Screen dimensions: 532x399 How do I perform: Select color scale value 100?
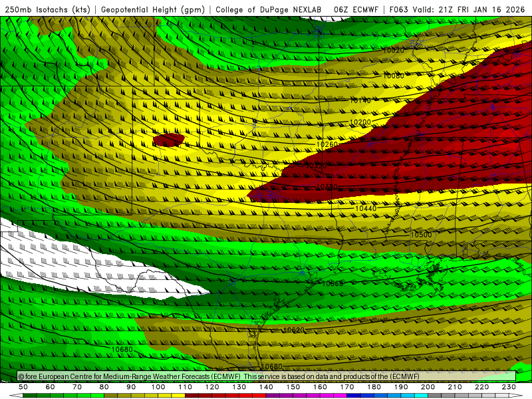[x=158, y=387]
